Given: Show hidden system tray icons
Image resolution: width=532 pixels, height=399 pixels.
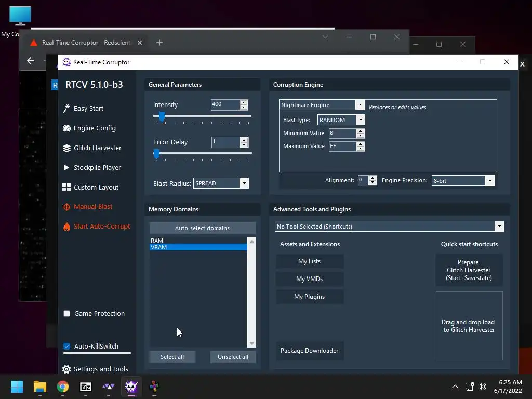Looking at the screenshot, I should click(455, 387).
